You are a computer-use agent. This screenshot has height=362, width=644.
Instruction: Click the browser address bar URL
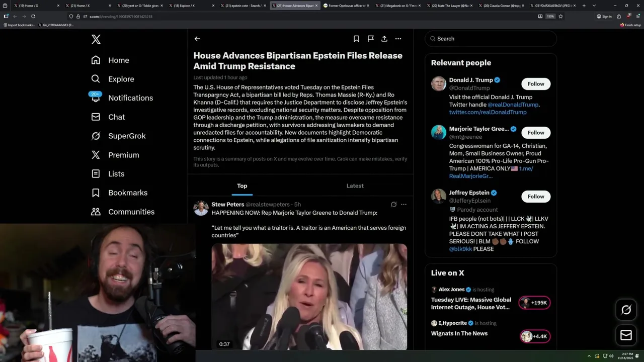pos(121,17)
